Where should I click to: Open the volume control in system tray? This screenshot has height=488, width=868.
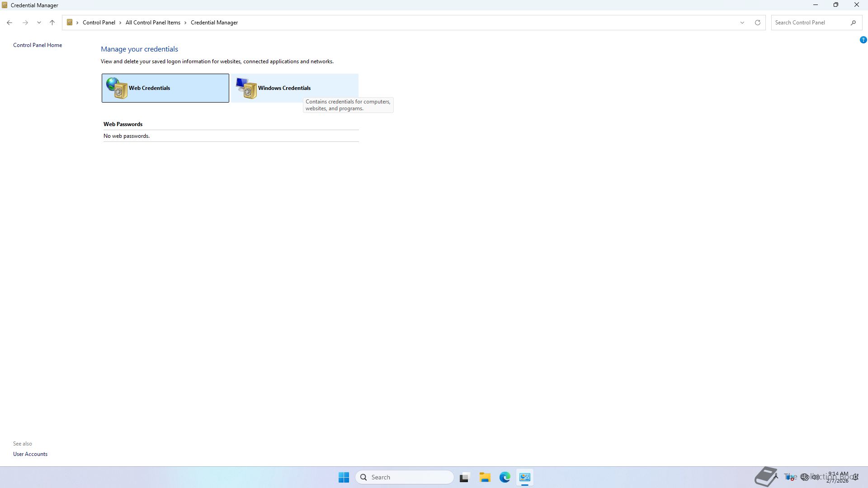816,477
